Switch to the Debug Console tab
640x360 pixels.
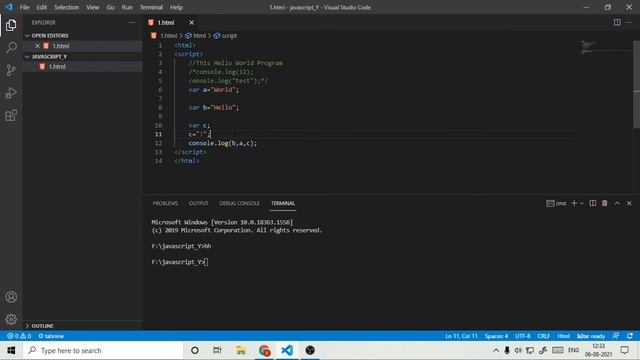(239, 203)
